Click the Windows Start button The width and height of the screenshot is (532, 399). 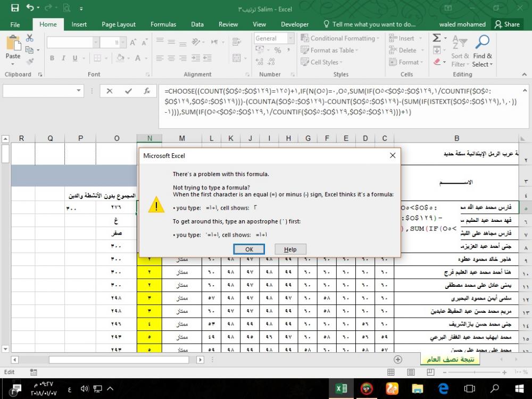click(519, 388)
